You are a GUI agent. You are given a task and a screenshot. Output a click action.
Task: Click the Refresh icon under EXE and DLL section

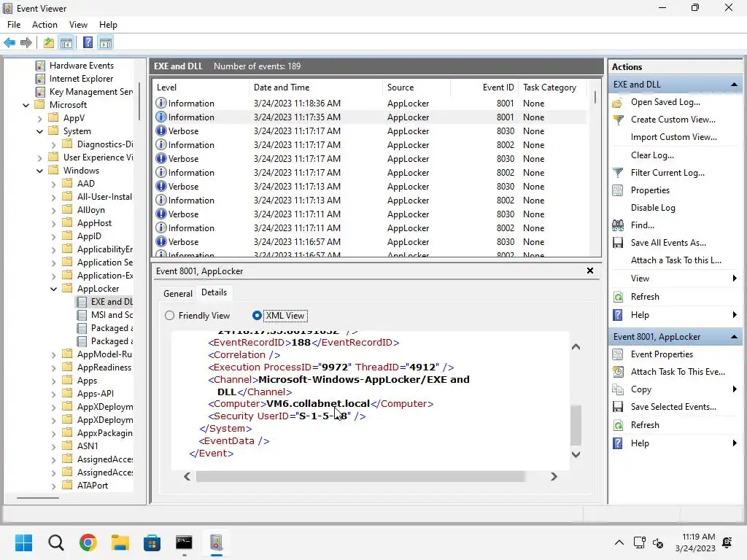(x=617, y=297)
